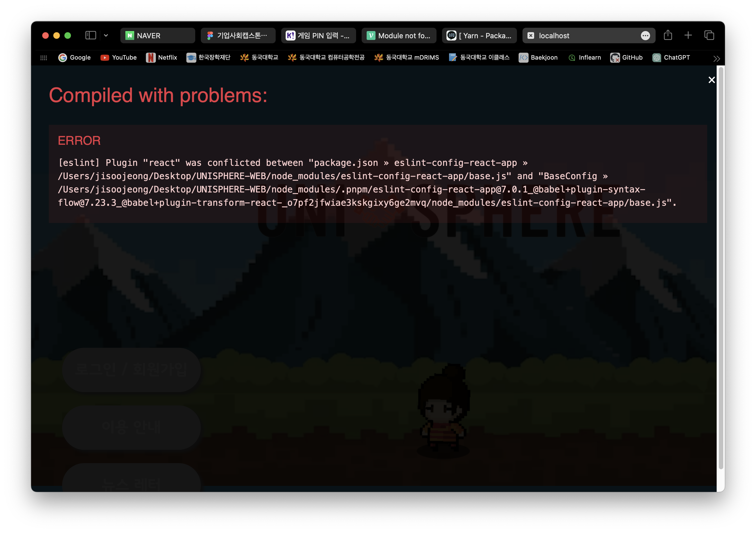
Task: Open the 동국대학교 mDRIMS bookmark
Action: coord(407,58)
